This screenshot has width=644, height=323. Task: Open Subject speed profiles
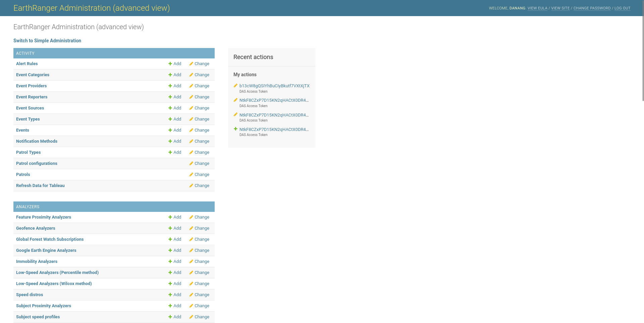(x=38, y=317)
